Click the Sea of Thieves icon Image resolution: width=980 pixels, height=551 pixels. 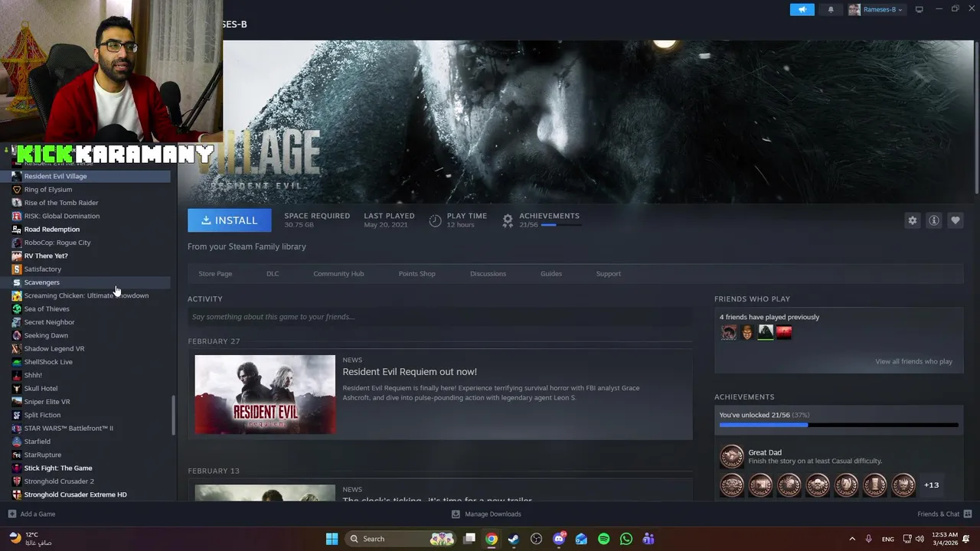point(17,309)
